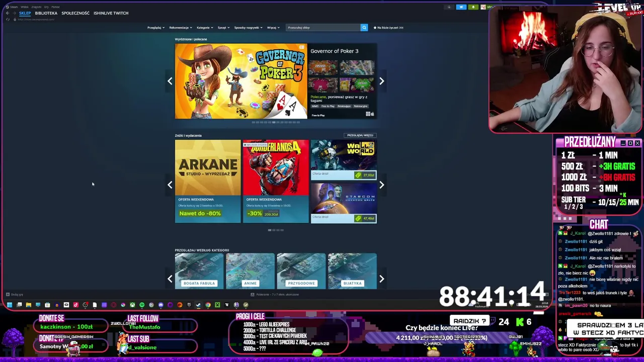Click the Steam forward arrow
644x362 pixels.
point(14,13)
